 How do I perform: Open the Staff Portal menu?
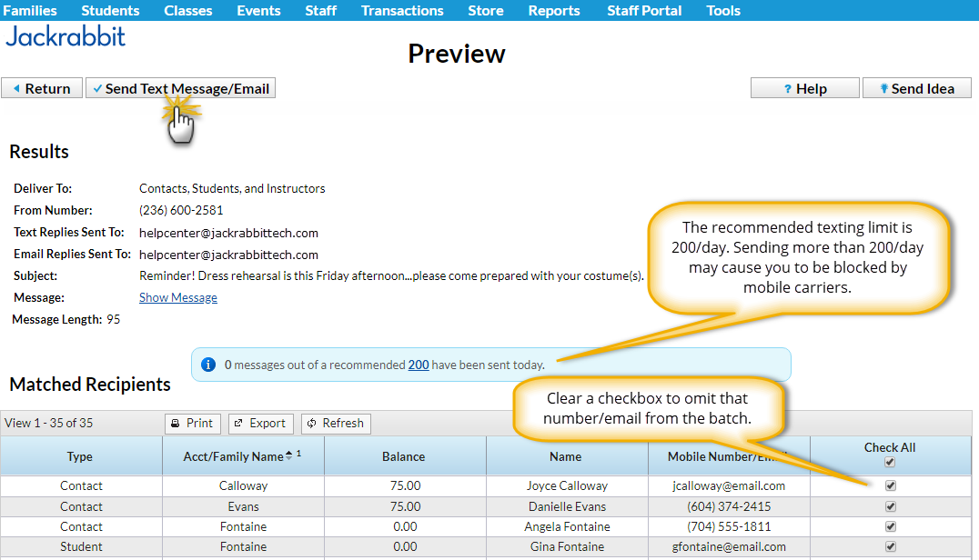tap(644, 11)
